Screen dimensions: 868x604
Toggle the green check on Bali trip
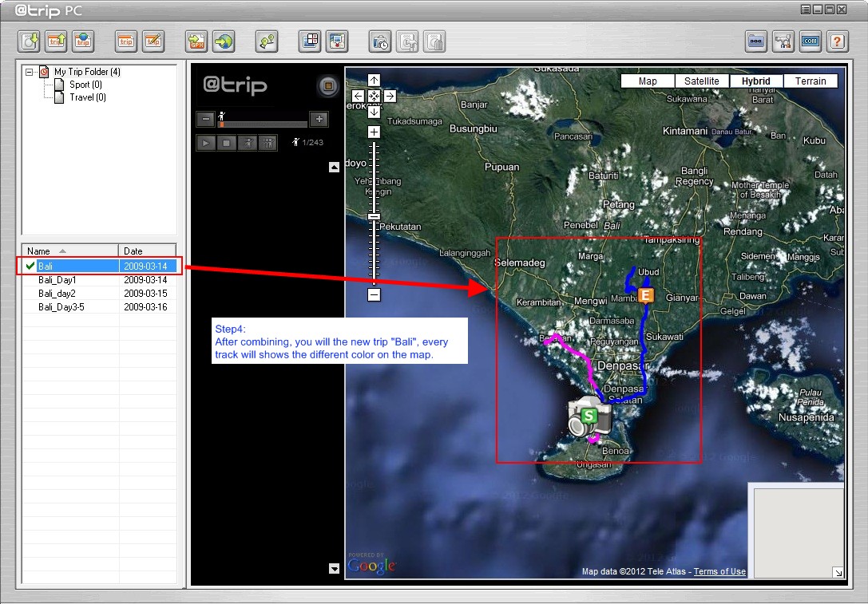pos(30,266)
